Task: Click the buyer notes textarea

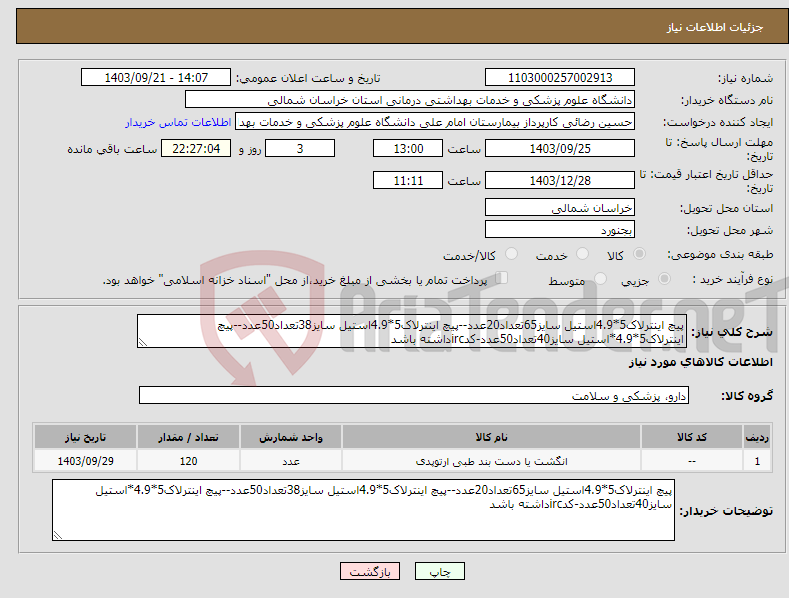Action: click(363, 510)
